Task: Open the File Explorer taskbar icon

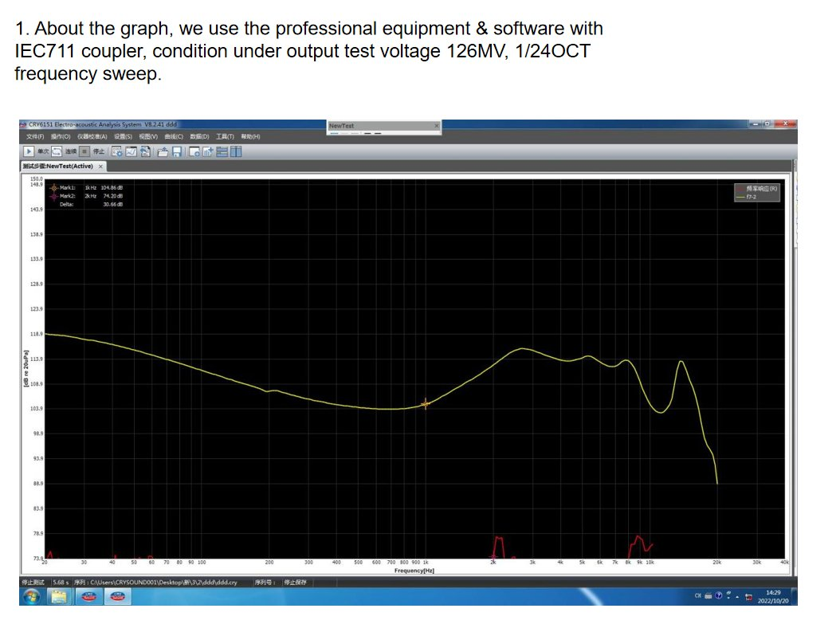Action: click(61, 596)
